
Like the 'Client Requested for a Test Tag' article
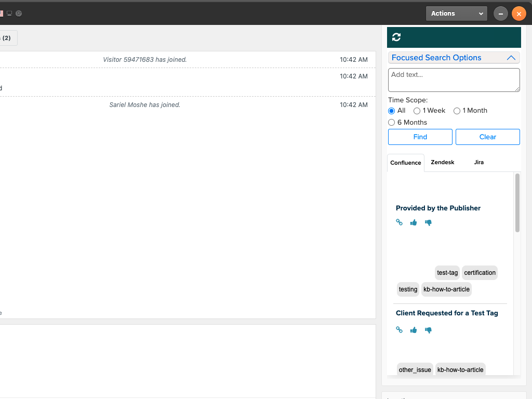click(x=414, y=330)
